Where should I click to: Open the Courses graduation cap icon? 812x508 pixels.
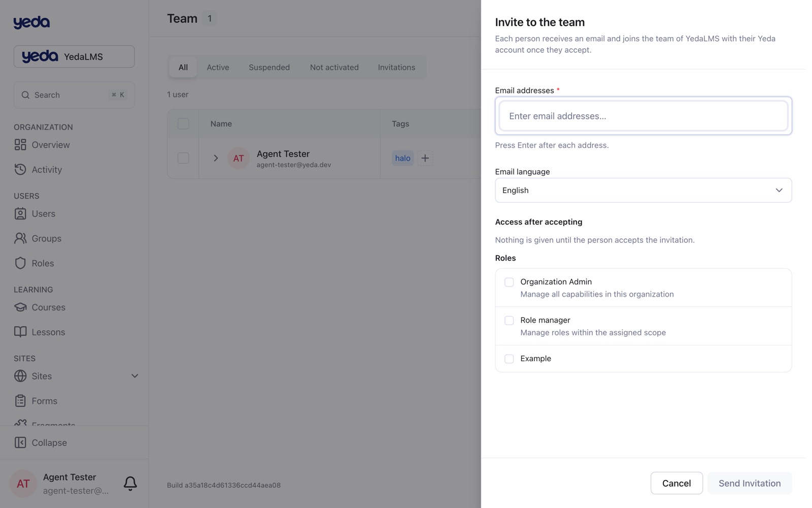(x=20, y=307)
